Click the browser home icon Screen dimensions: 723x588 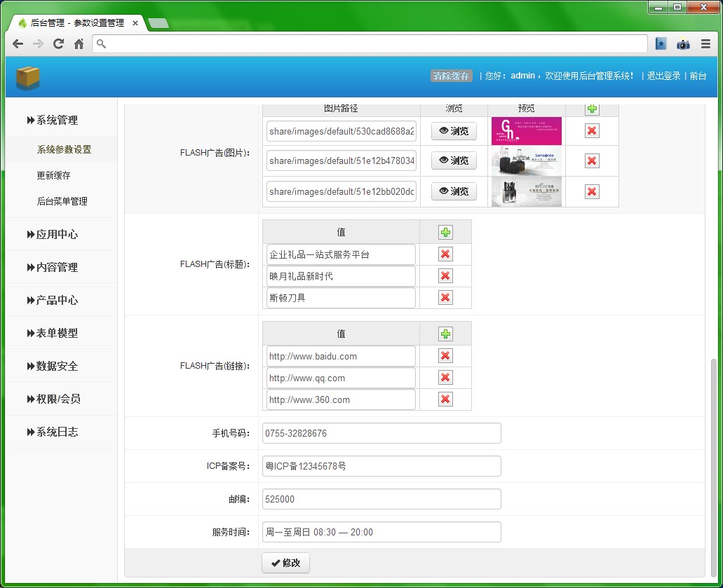79,44
